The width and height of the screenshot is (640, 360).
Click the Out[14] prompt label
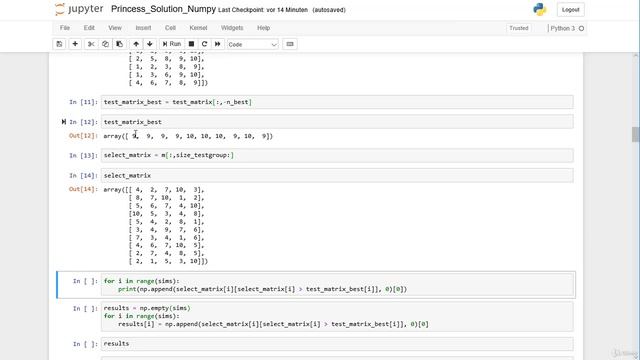pyautogui.click(x=83, y=189)
